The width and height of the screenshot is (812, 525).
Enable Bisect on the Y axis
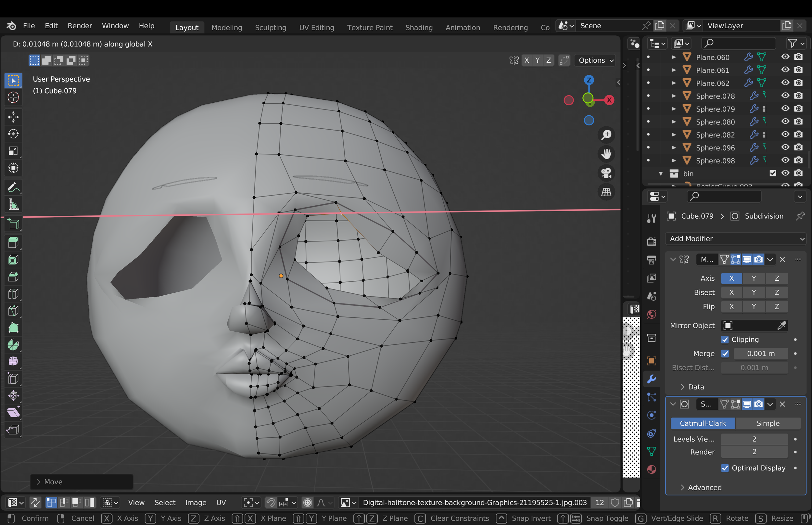tap(754, 292)
